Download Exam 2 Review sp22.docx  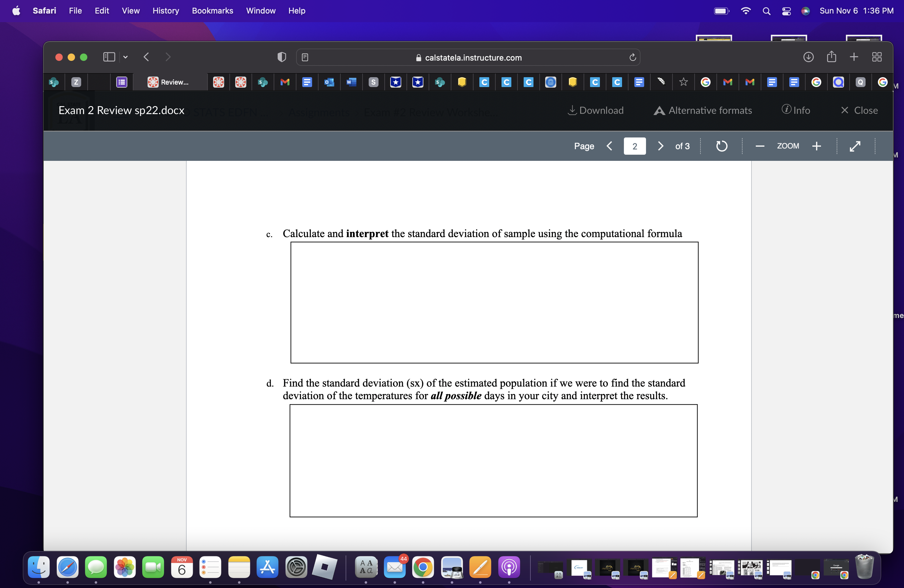coord(595,110)
